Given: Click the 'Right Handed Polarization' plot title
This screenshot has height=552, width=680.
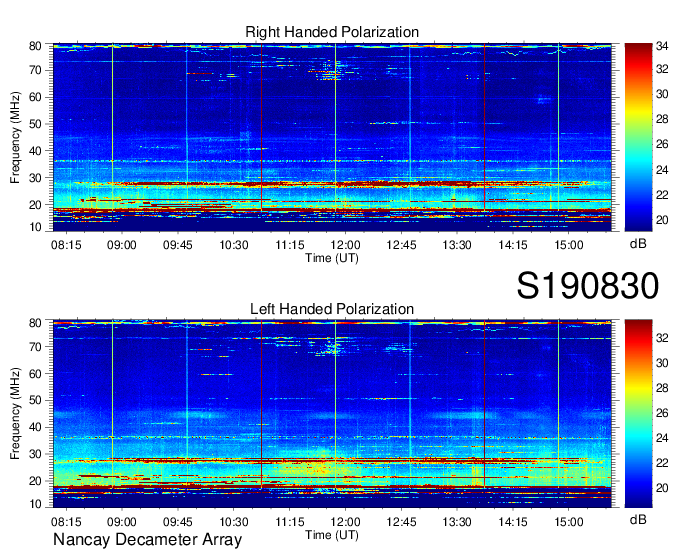Looking at the screenshot, I should (332, 33).
